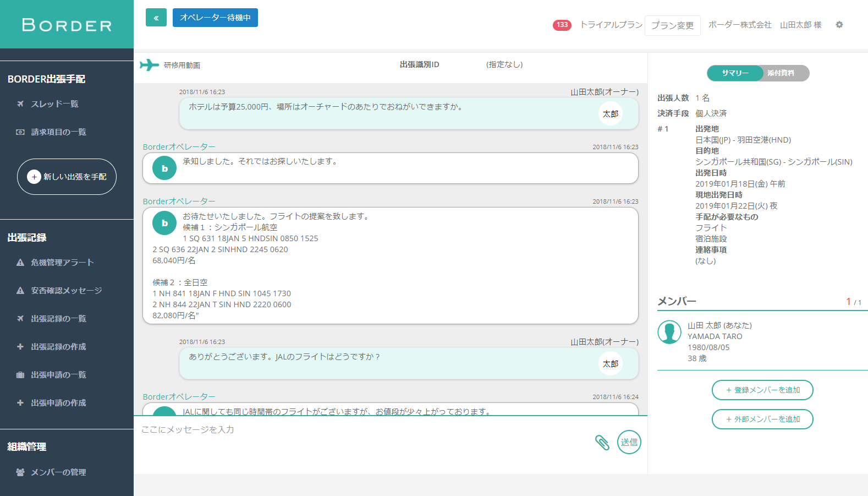Screen dimensions: 868x496
Task: Collapse the sidebar with the double-chevron button
Action: (156, 18)
